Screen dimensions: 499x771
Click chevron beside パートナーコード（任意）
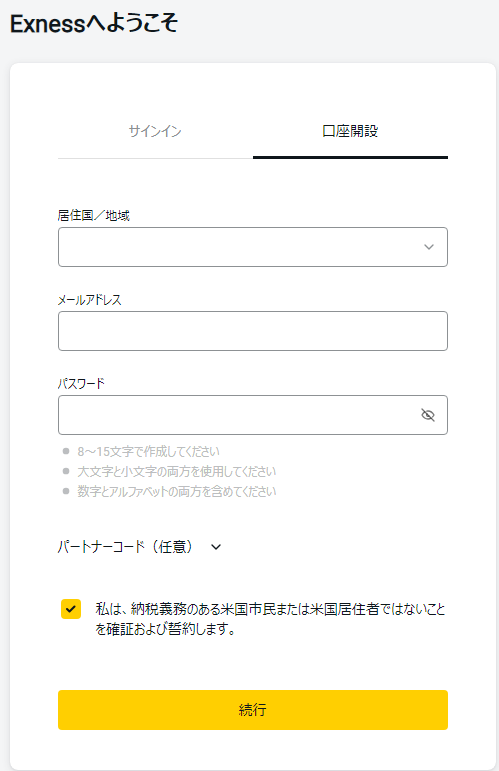click(216, 547)
